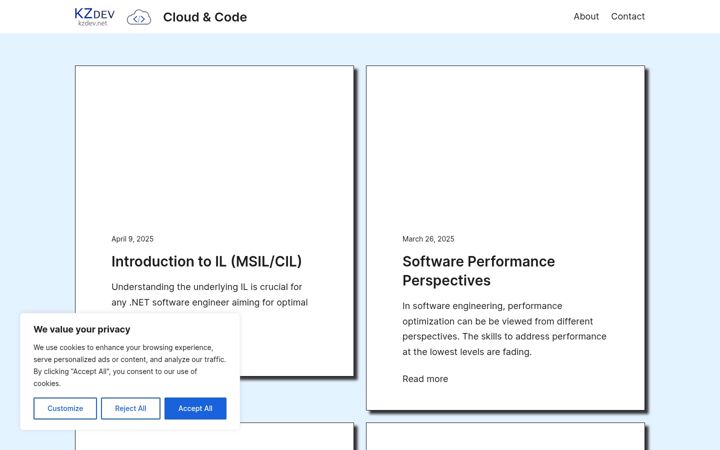This screenshot has width=720, height=450.
Task: Click the cloud code icon in the header
Action: [139, 17]
